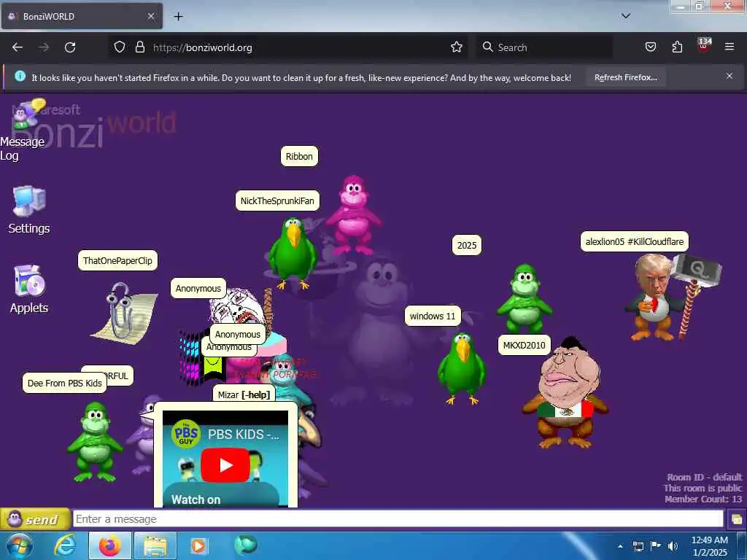This screenshot has width=747, height=560.
Task: Click Dee From PBS Kids green Bonzi
Action: 95,443
